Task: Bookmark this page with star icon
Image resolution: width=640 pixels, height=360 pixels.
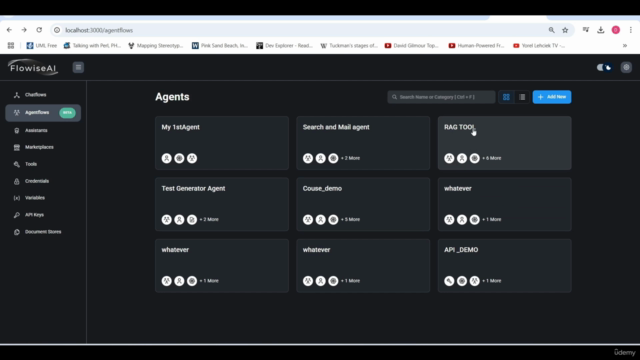Action: (x=565, y=30)
